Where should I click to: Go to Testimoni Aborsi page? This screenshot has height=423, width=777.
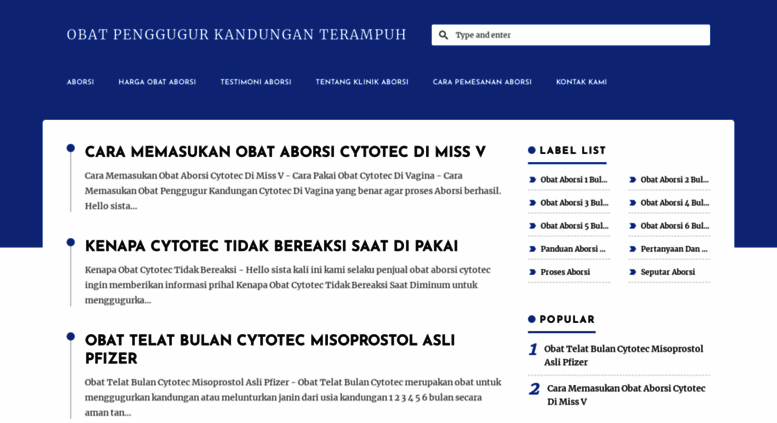click(x=256, y=82)
